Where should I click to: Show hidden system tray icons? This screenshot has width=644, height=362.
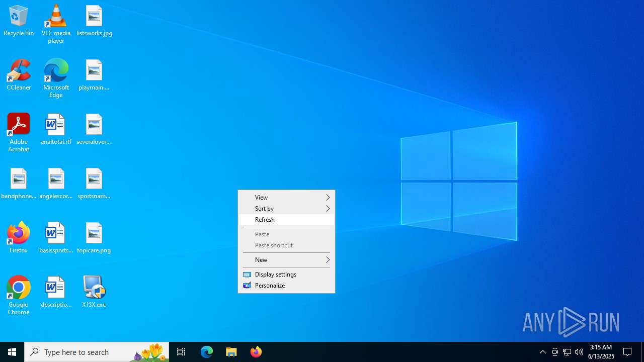tap(543, 352)
